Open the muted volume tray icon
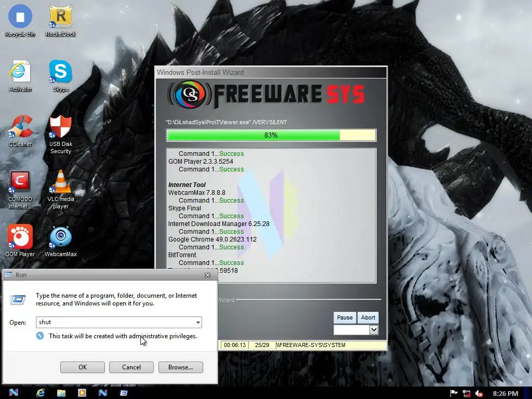 tap(478, 393)
